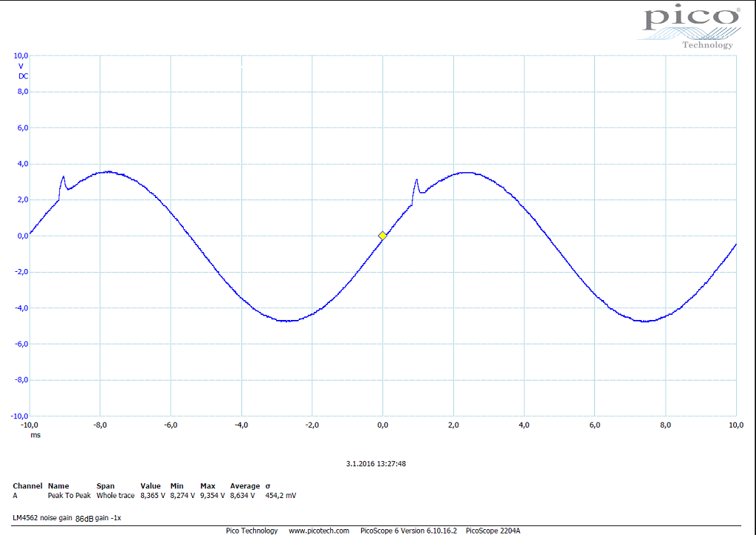Click the "8,0" label on the time axis

coord(665,425)
